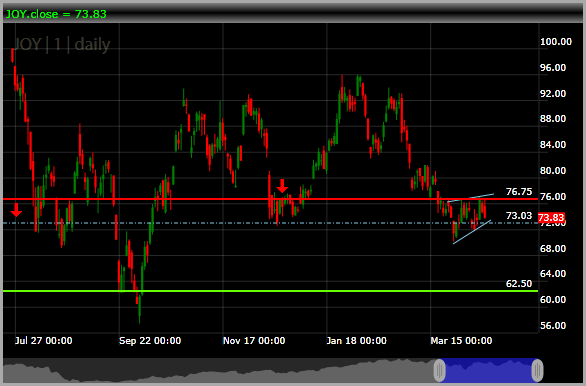Click the 60.00 price axis label
The width and height of the screenshot is (586, 386).
coord(553,299)
